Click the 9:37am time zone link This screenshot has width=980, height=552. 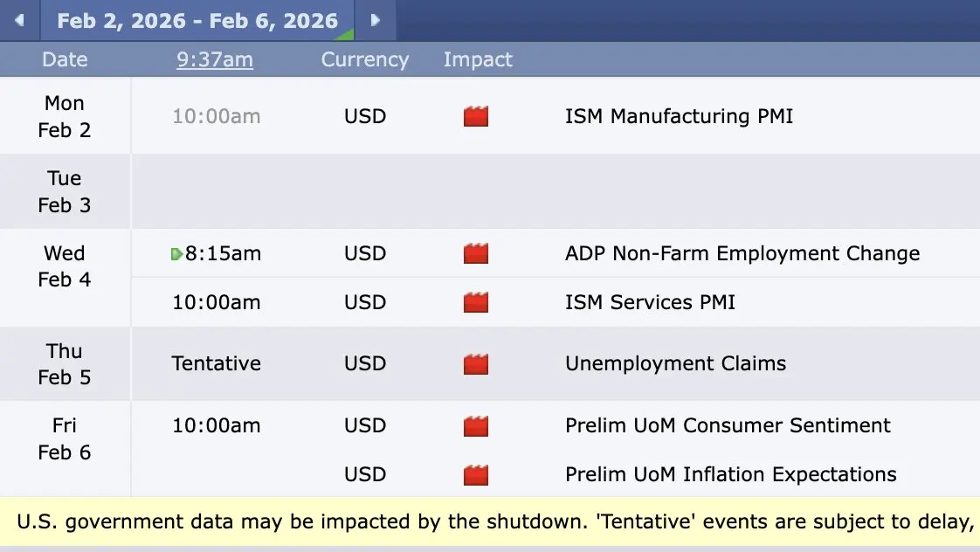[215, 59]
